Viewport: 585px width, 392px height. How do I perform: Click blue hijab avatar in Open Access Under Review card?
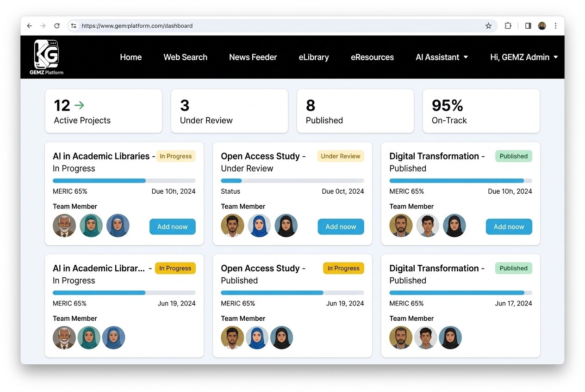(x=259, y=226)
